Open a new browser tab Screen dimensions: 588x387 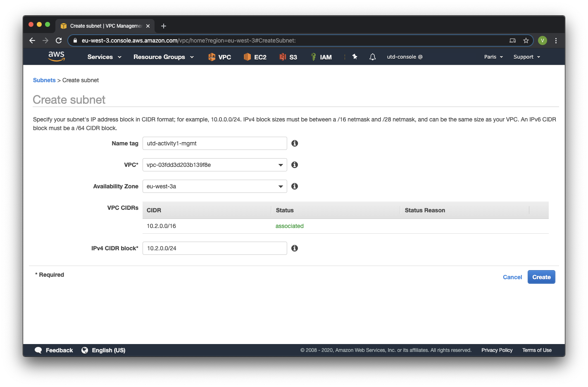click(164, 26)
